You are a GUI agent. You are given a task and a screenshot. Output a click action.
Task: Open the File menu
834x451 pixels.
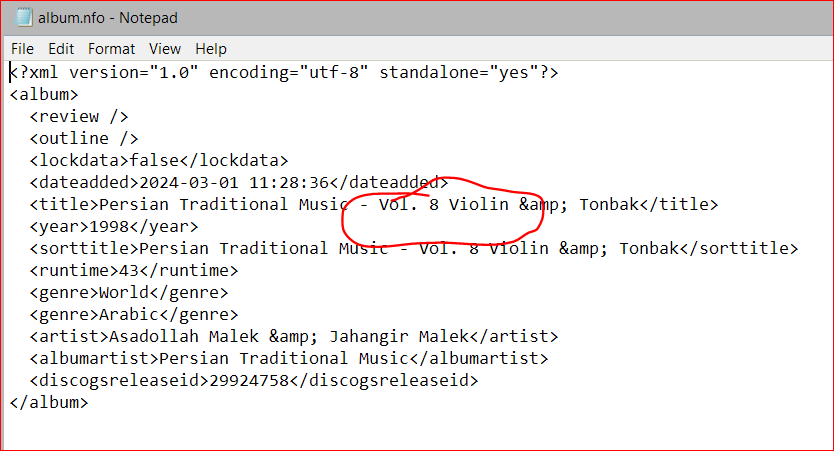coord(22,49)
